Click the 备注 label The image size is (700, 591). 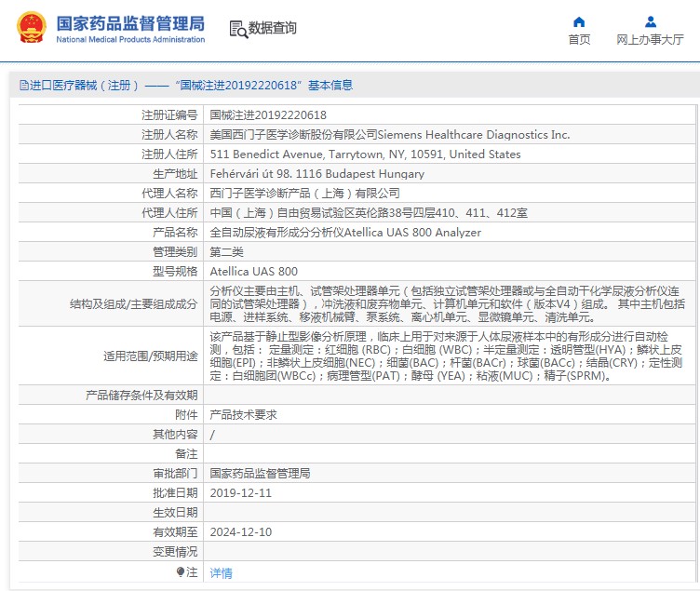(x=186, y=454)
